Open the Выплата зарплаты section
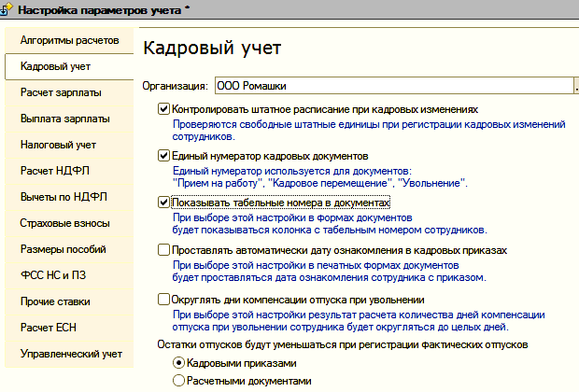 tap(69, 119)
